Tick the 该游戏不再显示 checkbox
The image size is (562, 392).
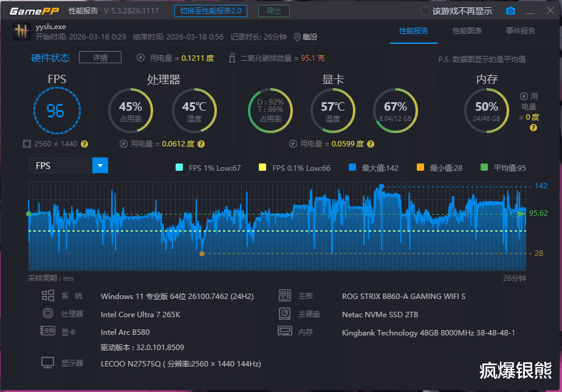coord(425,11)
